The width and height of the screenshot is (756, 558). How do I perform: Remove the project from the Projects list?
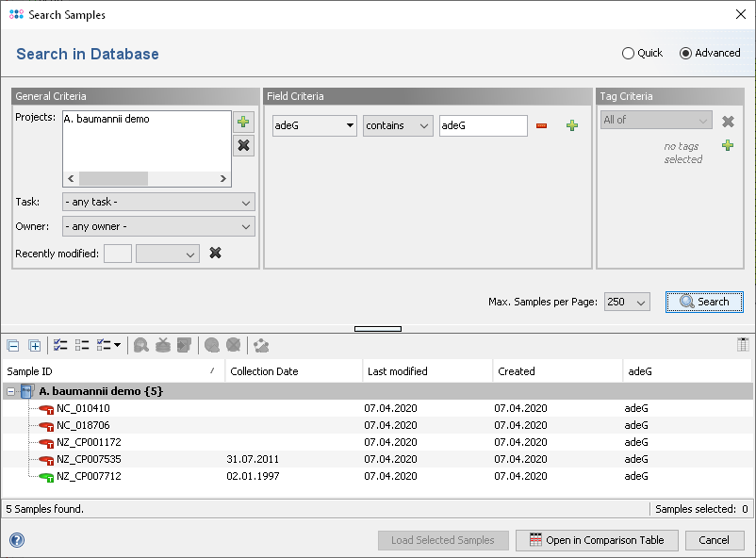243,145
